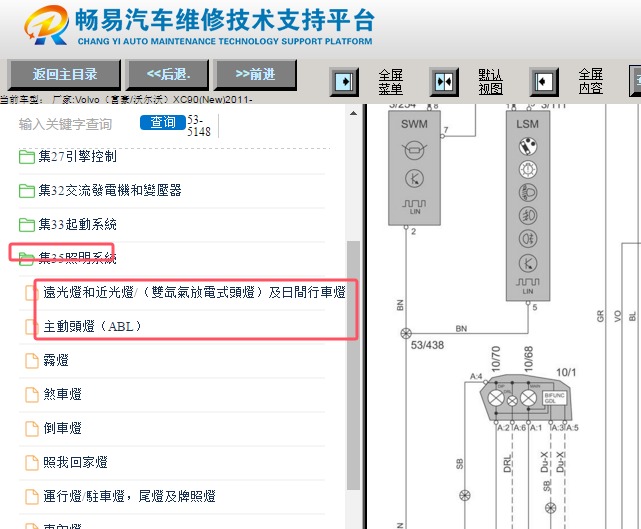Click the full-screen content icon beside 全屏内容
641x529 pixels.
(x=544, y=82)
